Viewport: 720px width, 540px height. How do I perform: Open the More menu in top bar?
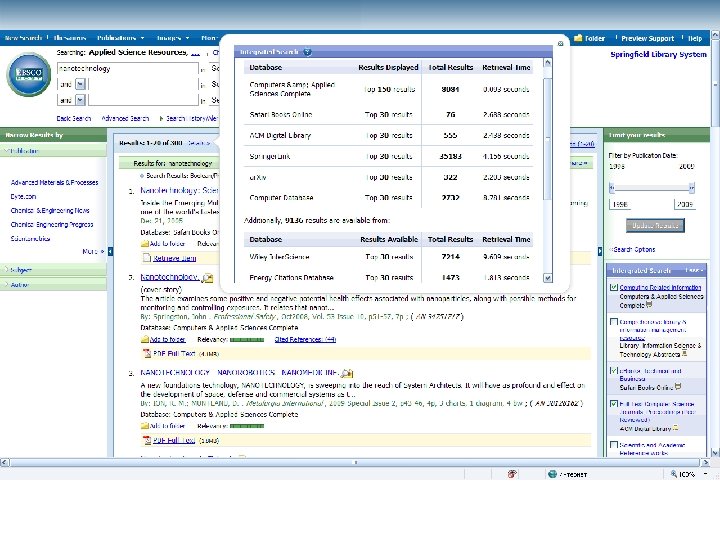(x=210, y=38)
